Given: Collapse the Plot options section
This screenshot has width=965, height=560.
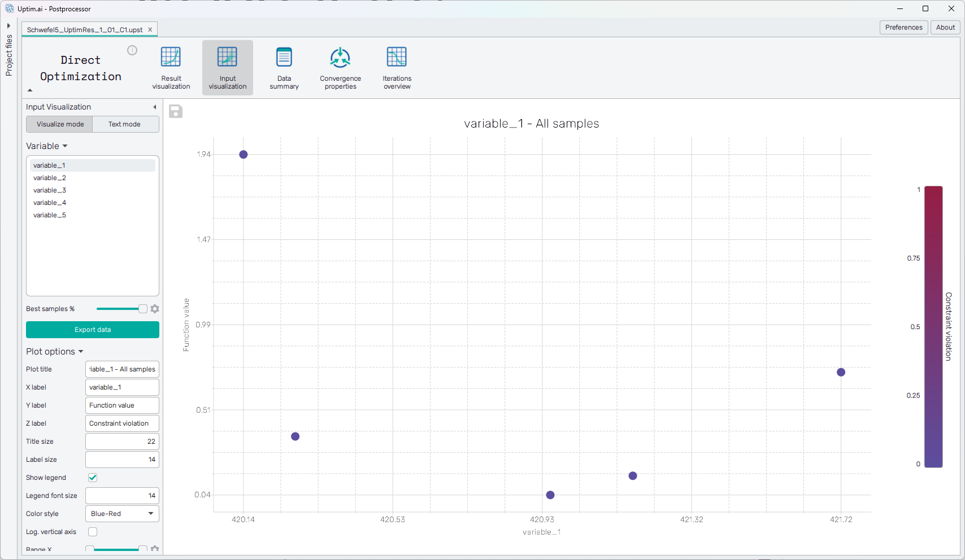Looking at the screenshot, I should click(x=54, y=352).
